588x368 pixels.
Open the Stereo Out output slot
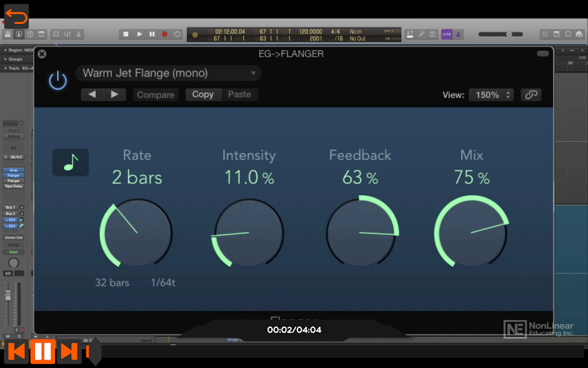click(x=13, y=237)
